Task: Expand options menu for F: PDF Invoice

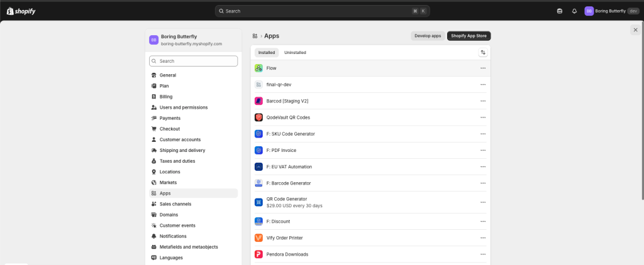Action: point(483,151)
